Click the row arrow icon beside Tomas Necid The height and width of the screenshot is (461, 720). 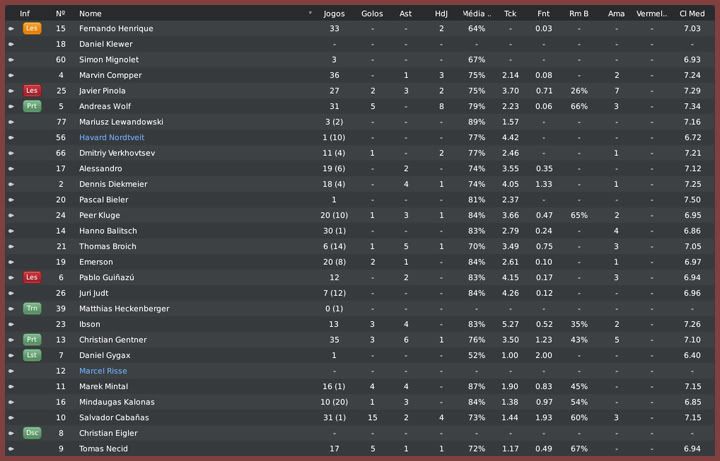(x=11, y=449)
